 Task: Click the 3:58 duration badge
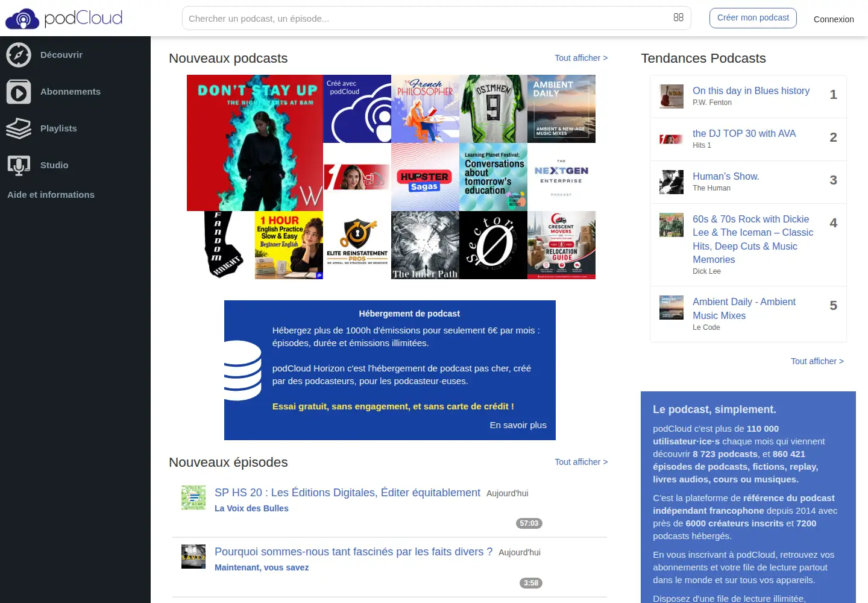[531, 583]
